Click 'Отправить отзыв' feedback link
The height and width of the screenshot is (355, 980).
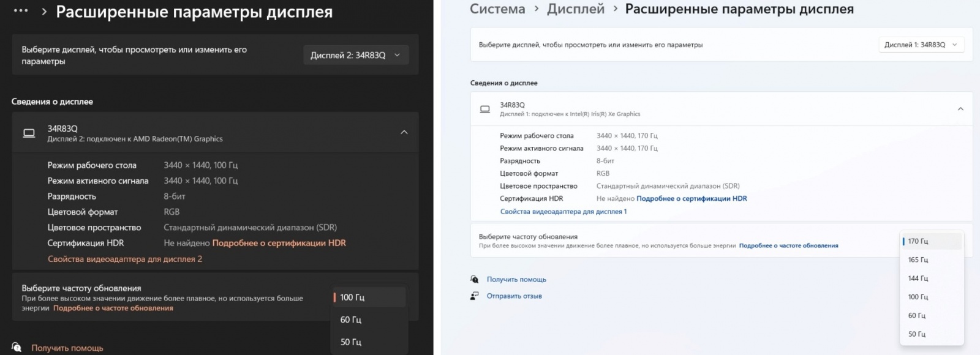pos(514,296)
